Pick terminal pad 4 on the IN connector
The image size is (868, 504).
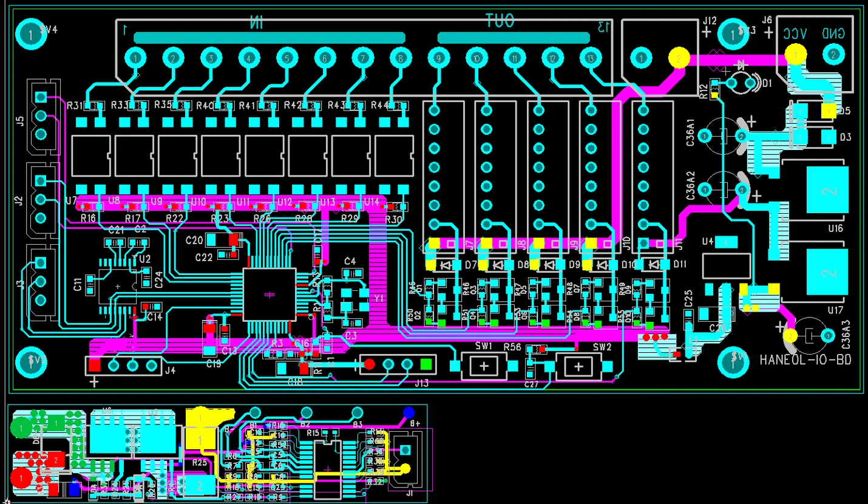pyautogui.click(x=249, y=58)
